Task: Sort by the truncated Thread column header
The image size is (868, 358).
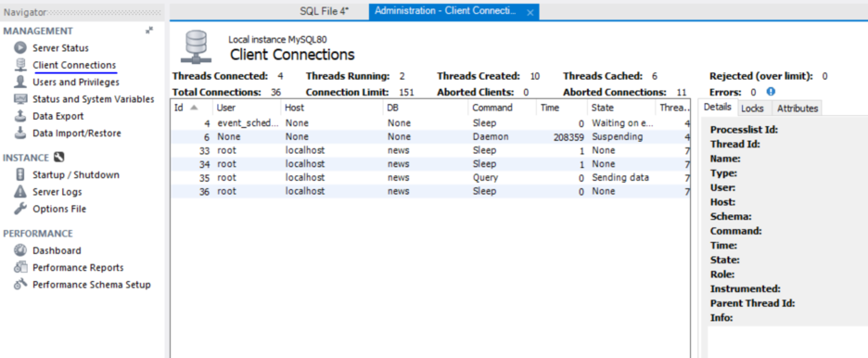Action: 672,108
